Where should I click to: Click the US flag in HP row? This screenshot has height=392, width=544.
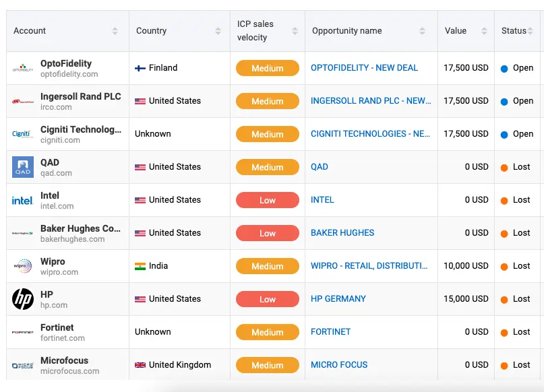[x=140, y=299]
